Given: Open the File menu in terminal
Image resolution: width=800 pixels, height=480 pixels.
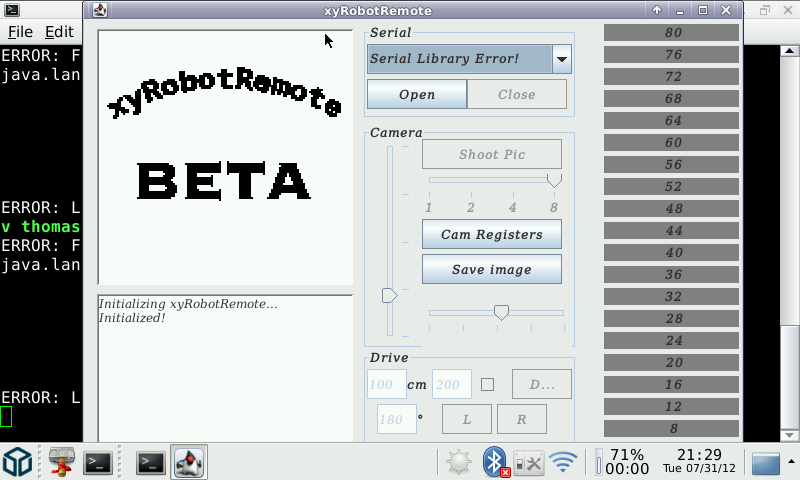Looking at the screenshot, I should click(x=20, y=32).
